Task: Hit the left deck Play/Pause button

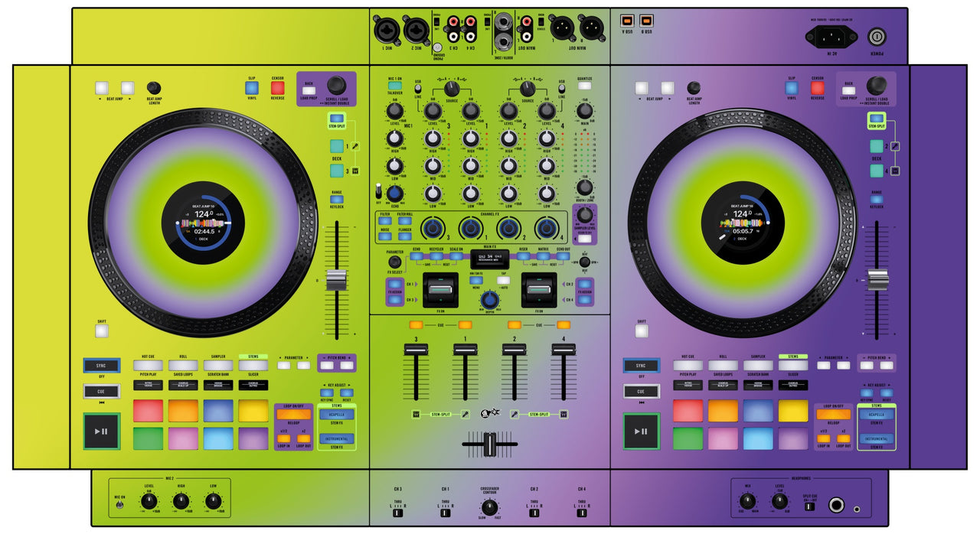Action: pyautogui.click(x=102, y=431)
